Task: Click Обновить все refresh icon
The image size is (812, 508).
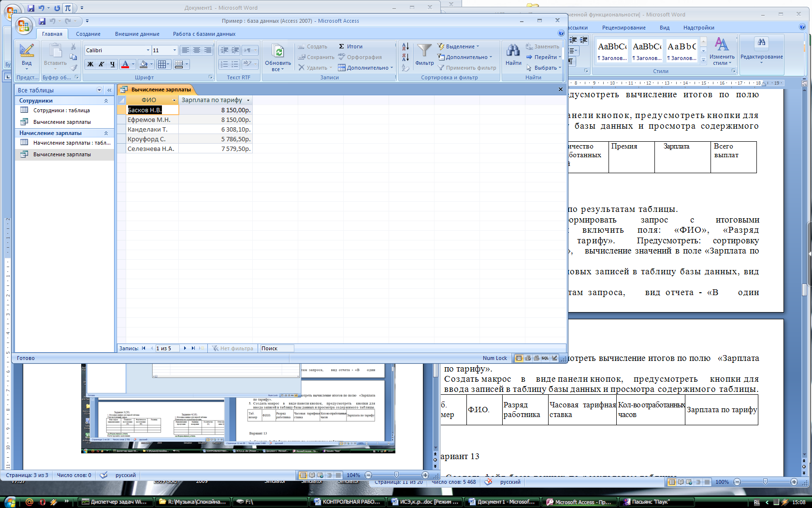Action: (278, 52)
